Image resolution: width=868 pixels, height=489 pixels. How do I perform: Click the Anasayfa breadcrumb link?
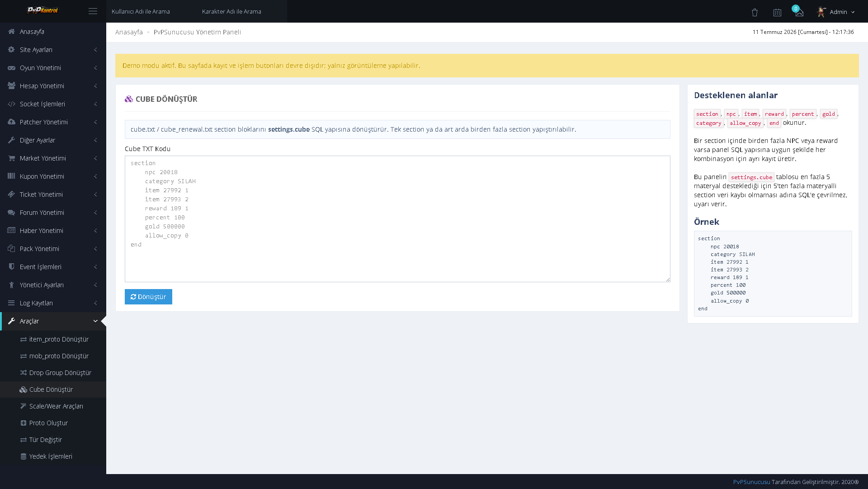(129, 32)
